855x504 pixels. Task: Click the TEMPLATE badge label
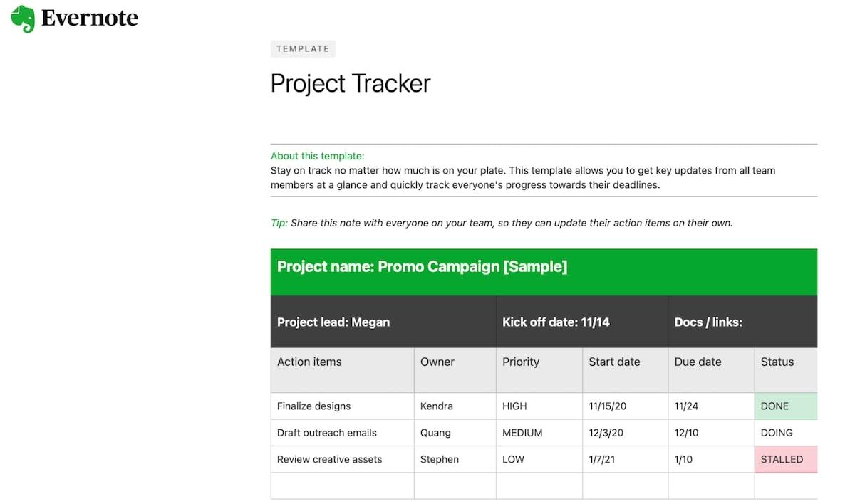(x=303, y=49)
